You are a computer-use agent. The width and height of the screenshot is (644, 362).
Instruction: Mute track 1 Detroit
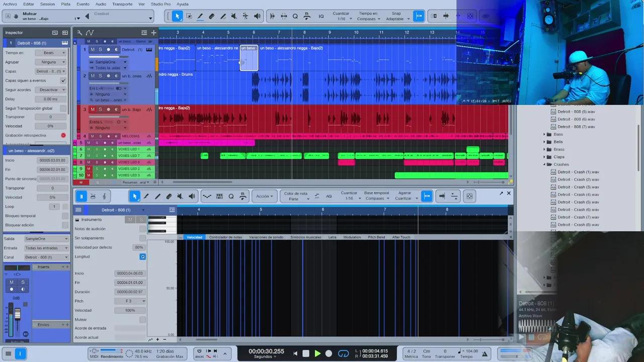pos(92,49)
